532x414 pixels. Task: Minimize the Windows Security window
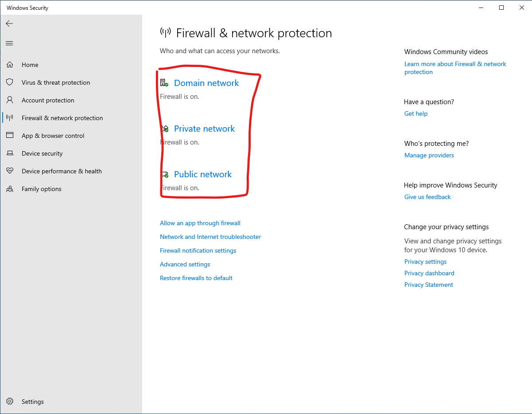click(x=481, y=8)
